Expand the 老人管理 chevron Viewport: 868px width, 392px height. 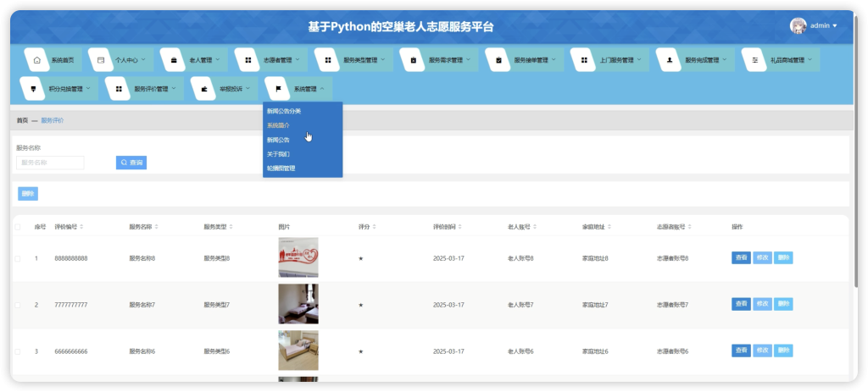click(218, 59)
